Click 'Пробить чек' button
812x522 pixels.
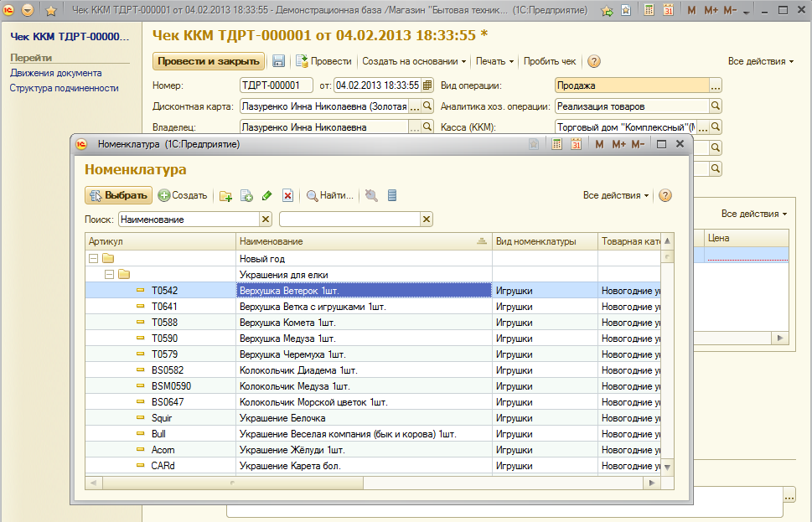(x=550, y=61)
